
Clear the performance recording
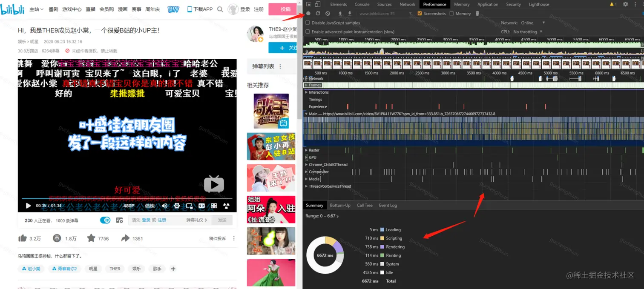point(328,14)
